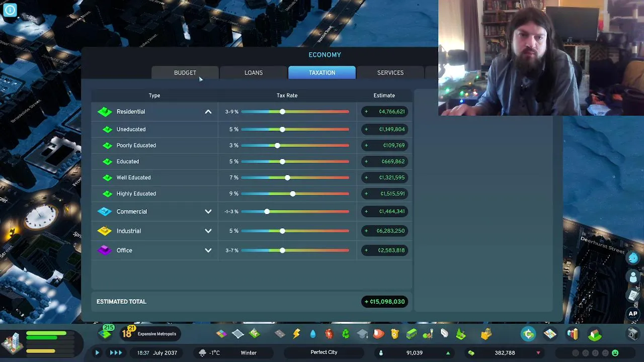Open the Map Tiles icon
The height and width of the screenshot is (362, 644).
(x=550, y=334)
